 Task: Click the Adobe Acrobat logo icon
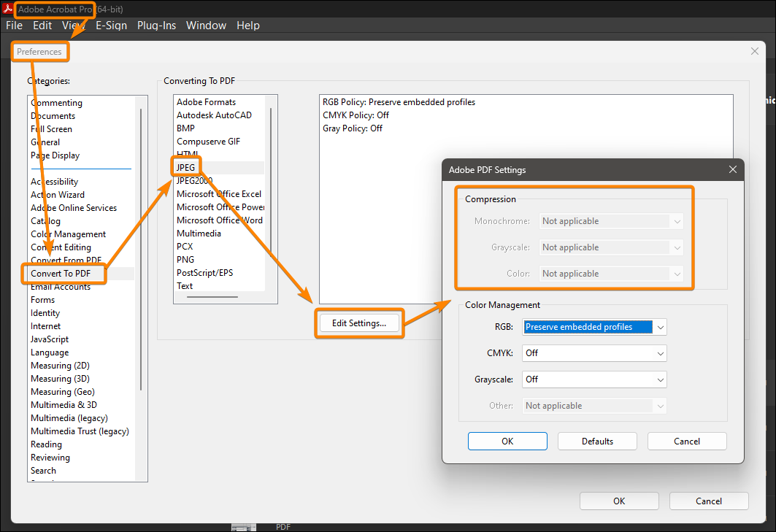8,9
